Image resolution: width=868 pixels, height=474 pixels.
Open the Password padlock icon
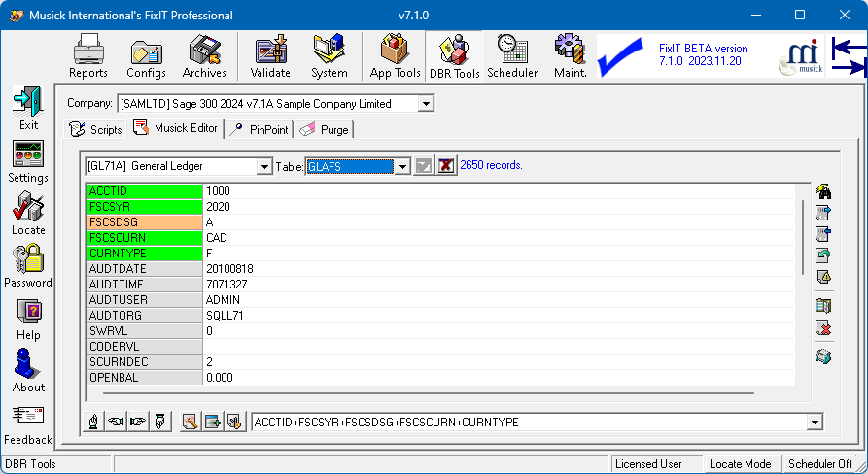[28, 266]
